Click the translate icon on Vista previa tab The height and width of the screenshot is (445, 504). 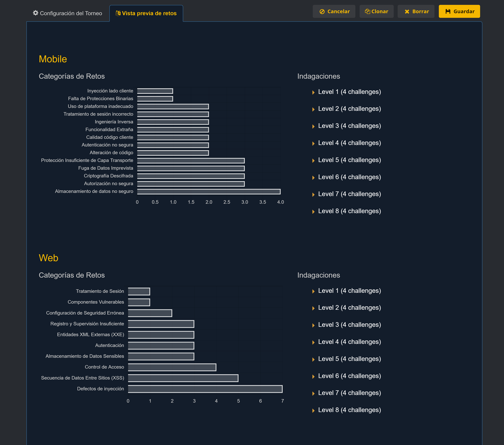pyautogui.click(x=118, y=13)
